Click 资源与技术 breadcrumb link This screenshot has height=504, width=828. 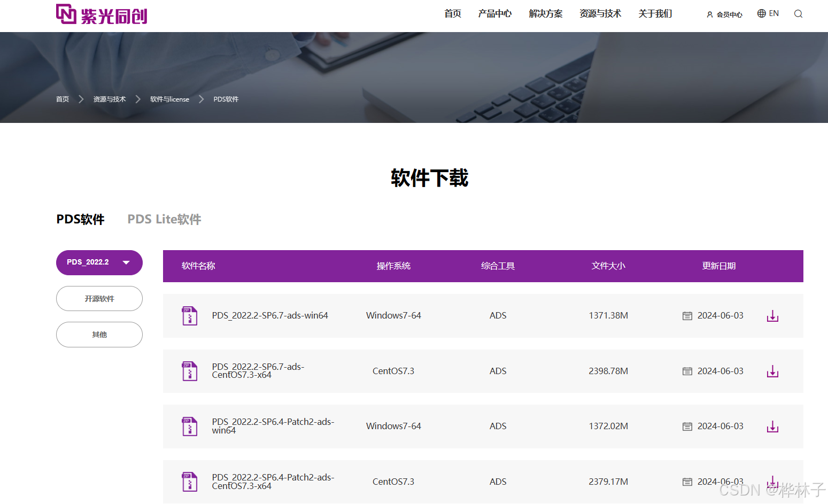point(110,99)
